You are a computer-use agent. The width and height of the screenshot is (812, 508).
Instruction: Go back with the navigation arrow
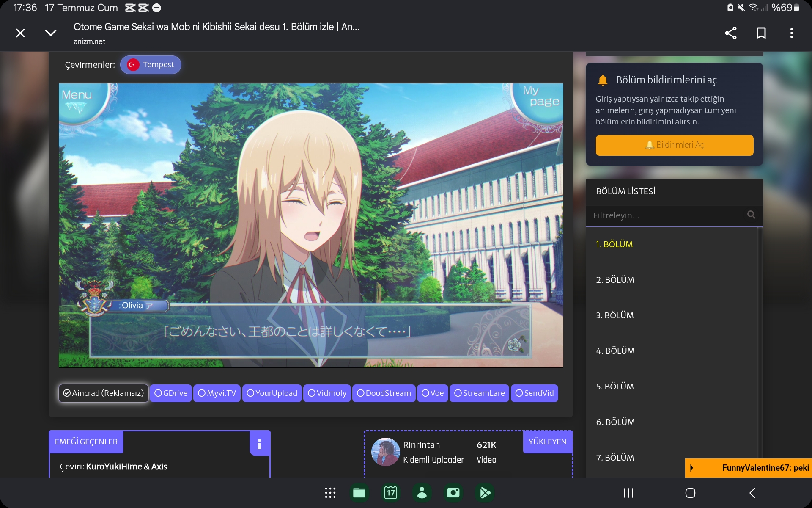752,493
